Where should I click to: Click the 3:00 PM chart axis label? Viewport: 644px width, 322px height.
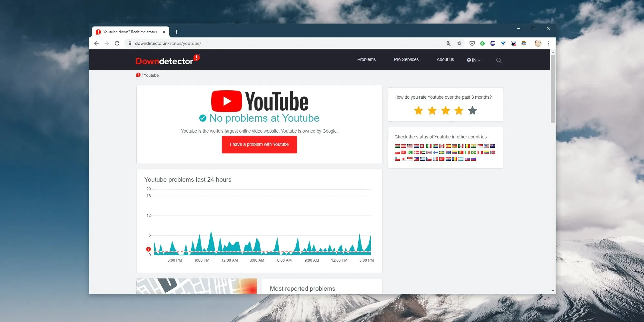tap(367, 260)
